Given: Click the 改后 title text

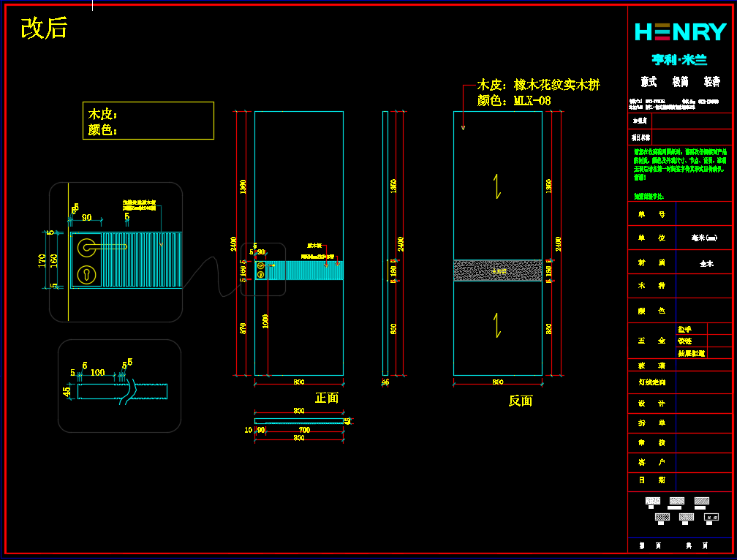Looking at the screenshot, I should click(x=45, y=29).
